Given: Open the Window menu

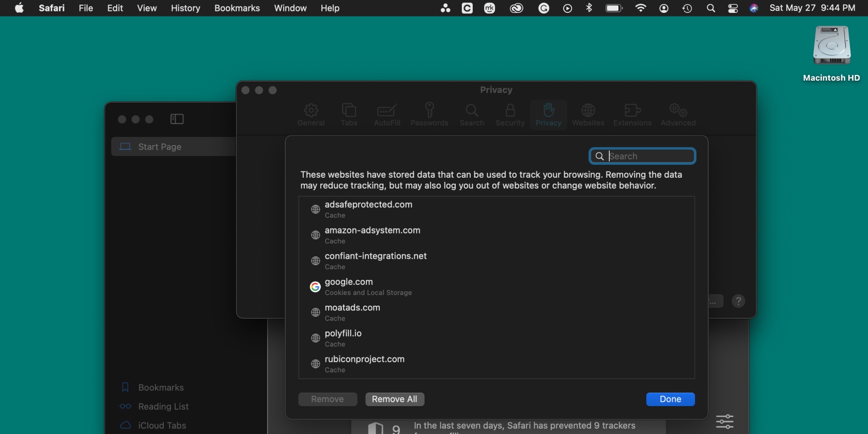Looking at the screenshot, I should pyautogui.click(x=290, y=8).
